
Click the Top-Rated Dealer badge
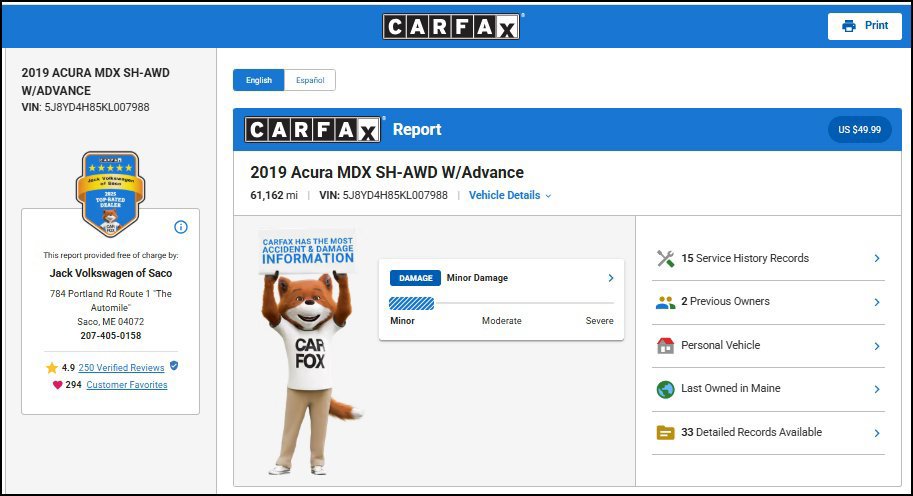(110, 193)
